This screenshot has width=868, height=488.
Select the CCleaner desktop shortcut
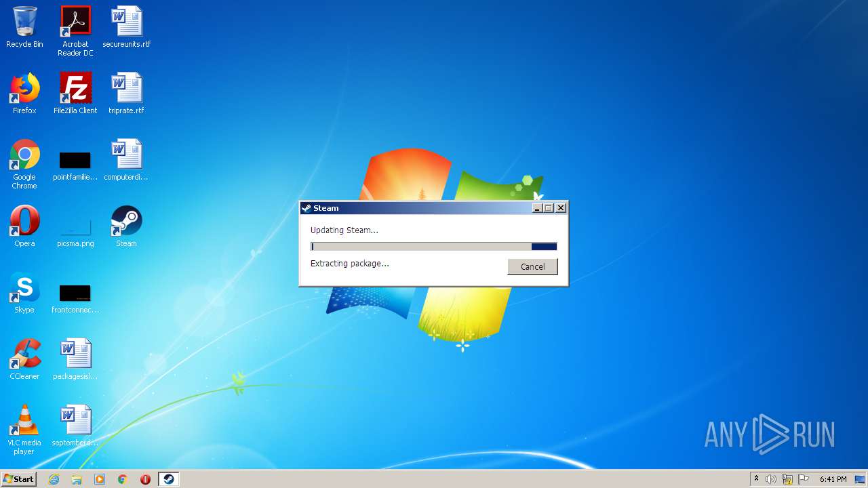pos(24,359)
